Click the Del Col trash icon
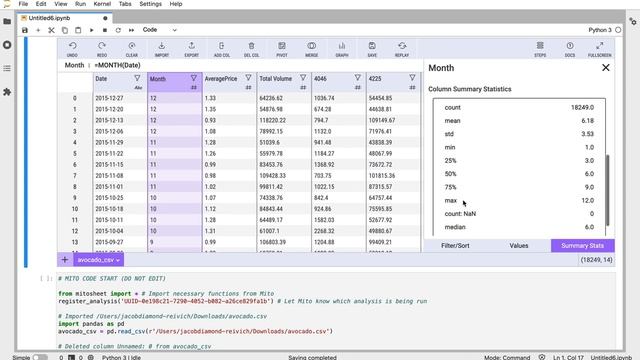The height and width of the screenshot is (360, 640). [251, 46]
